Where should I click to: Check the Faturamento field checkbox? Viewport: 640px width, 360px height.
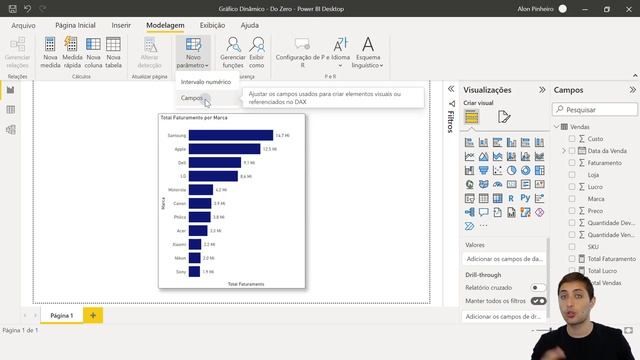[572, 162]
